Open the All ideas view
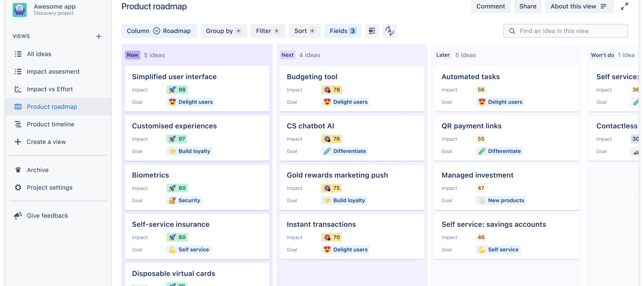 coord(39,54)
